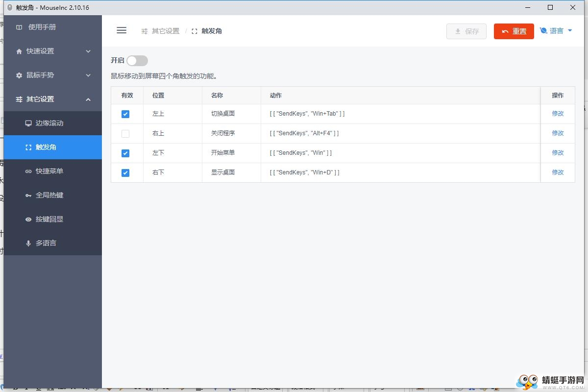Click the 保存 button

(466, 31)
